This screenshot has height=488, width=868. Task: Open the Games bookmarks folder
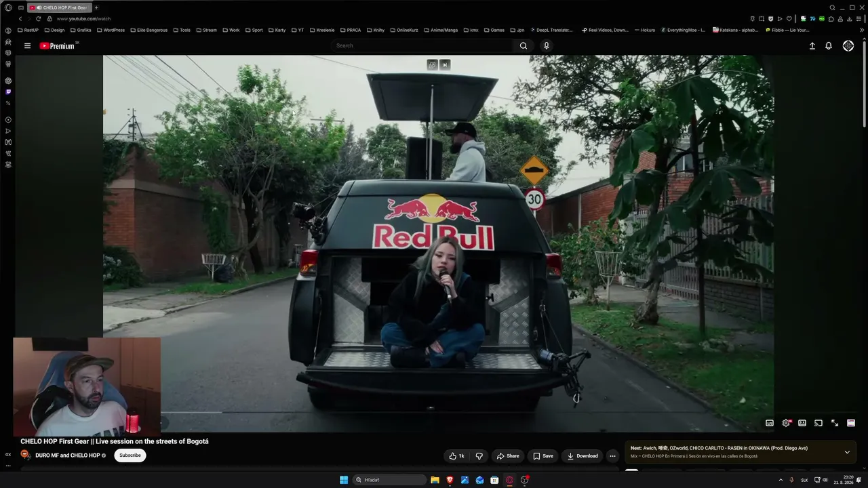(x=494, y=30)
